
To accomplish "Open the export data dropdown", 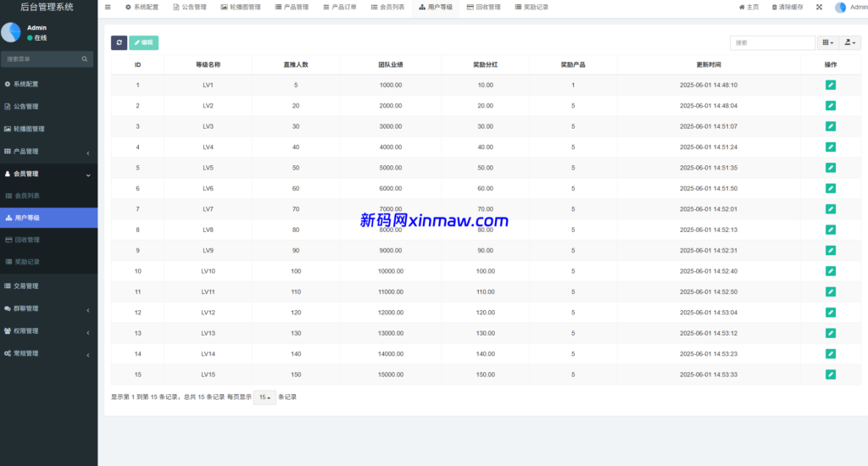I will (x=849, y=42).
